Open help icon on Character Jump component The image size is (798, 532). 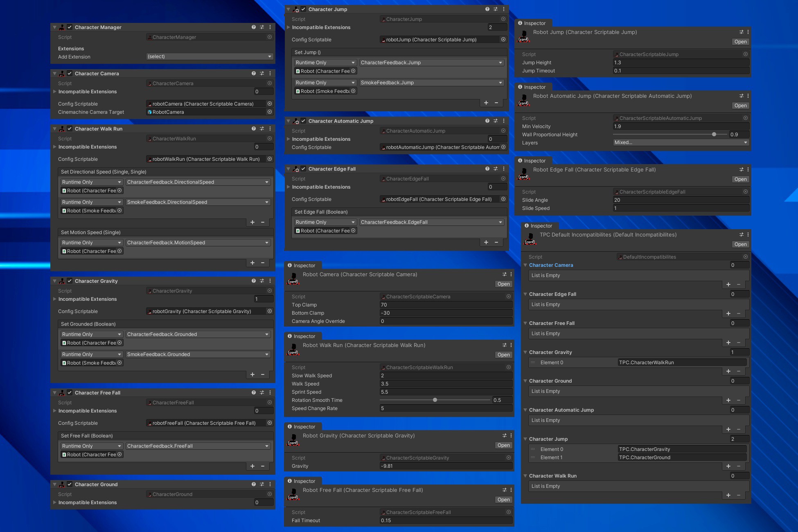pyautogui.click(x=487, y=9)
